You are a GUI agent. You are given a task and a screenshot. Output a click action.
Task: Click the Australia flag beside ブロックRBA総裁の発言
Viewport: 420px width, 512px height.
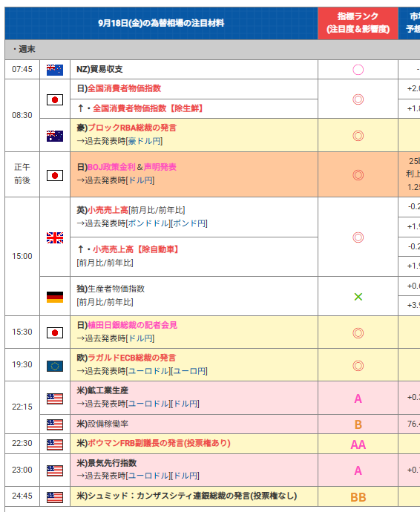pyautogui.click(x=55, y=137)
